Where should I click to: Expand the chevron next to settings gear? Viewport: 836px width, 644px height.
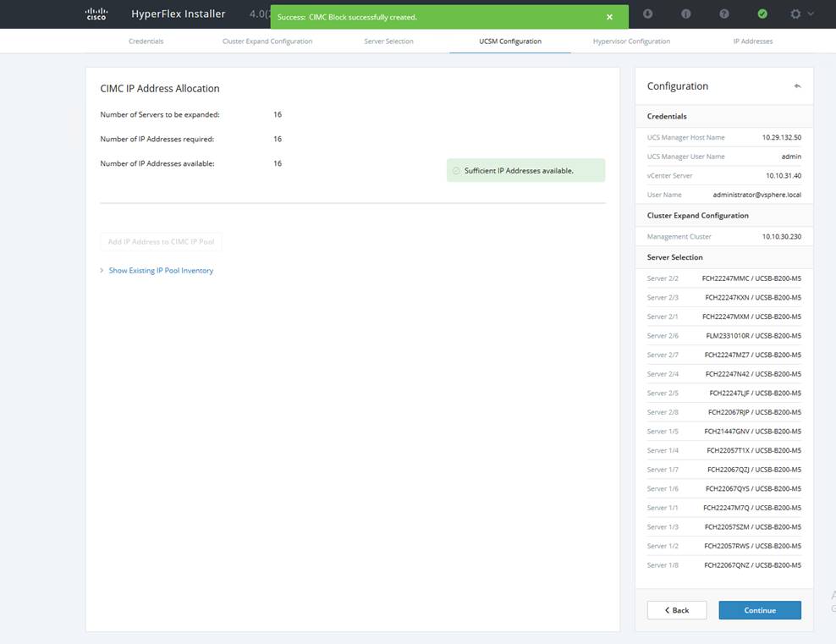[x=811, y=14]
